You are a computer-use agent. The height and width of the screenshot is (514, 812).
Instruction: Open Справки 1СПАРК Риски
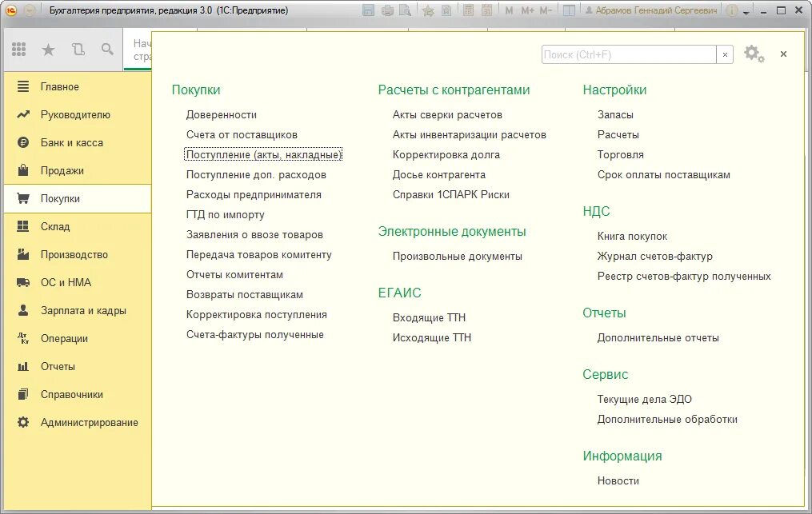point(450,194)
